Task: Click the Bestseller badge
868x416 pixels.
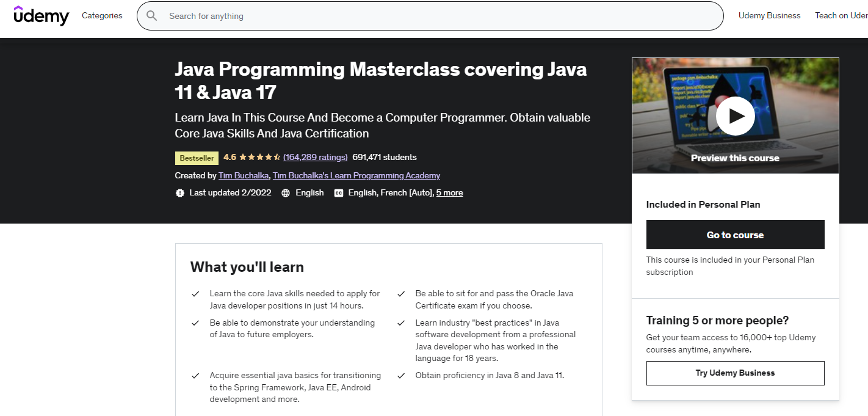Action: pyautogui.click(x=197, y=158)
